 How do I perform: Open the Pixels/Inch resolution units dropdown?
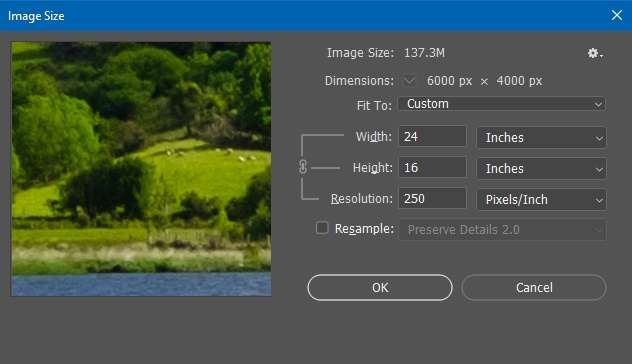click(542, 200)
